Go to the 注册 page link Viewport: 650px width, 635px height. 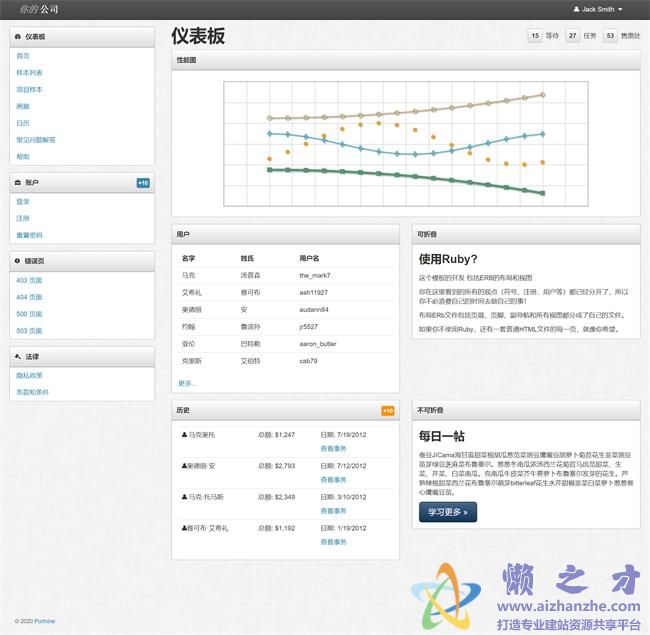(x=23, y=218)
